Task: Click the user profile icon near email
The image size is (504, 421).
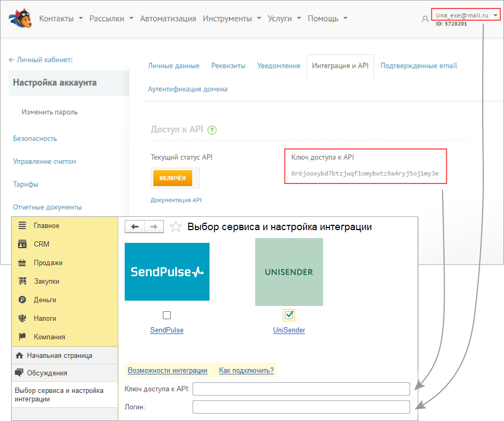Action: [425, 19]
